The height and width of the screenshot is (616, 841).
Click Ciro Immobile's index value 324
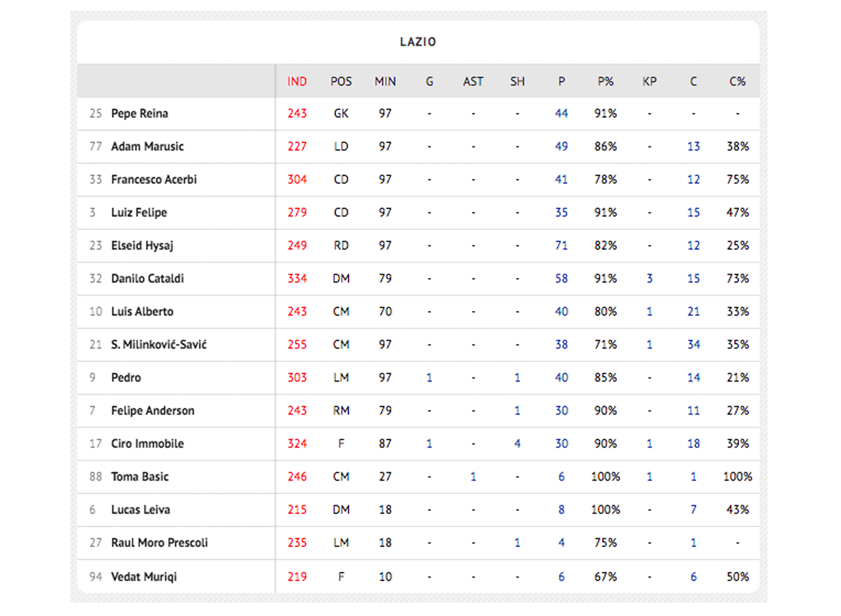pyautogui.click(x=297, y=444)
